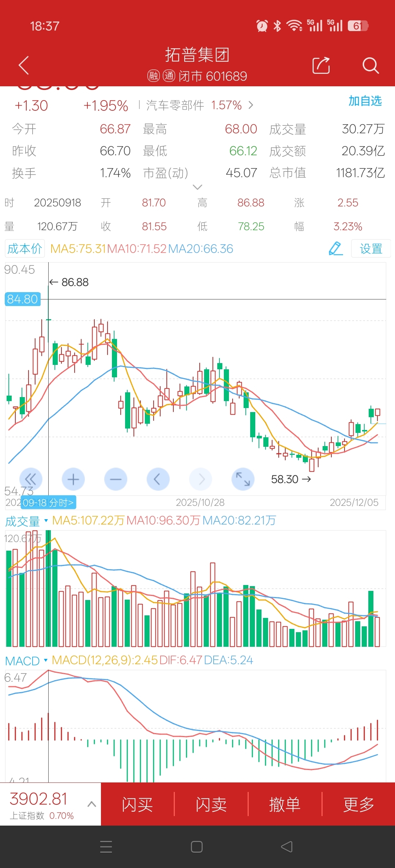Zoom in the K-line chart
The width and height of the screenshot is (395, 868).
click(x=73, y=479)
